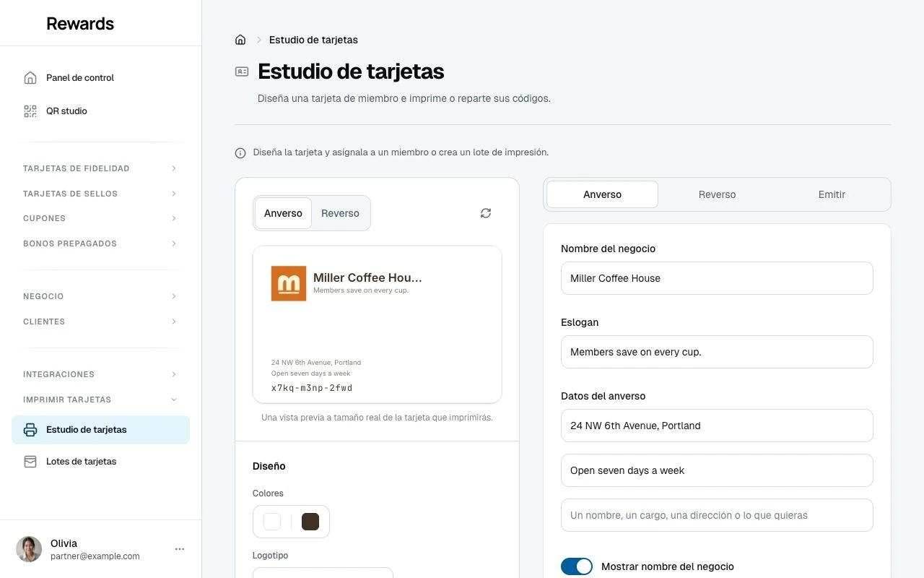This screenshot has width=924, height=578.
Task: Open the QR studio sidebar icon
Action: [30, 111]
